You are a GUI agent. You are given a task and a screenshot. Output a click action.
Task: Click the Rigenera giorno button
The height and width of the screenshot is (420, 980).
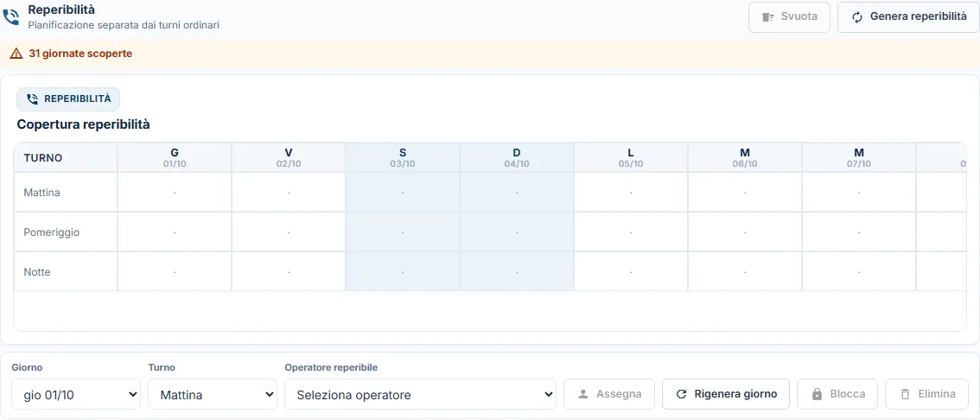(x=726, y=394)
